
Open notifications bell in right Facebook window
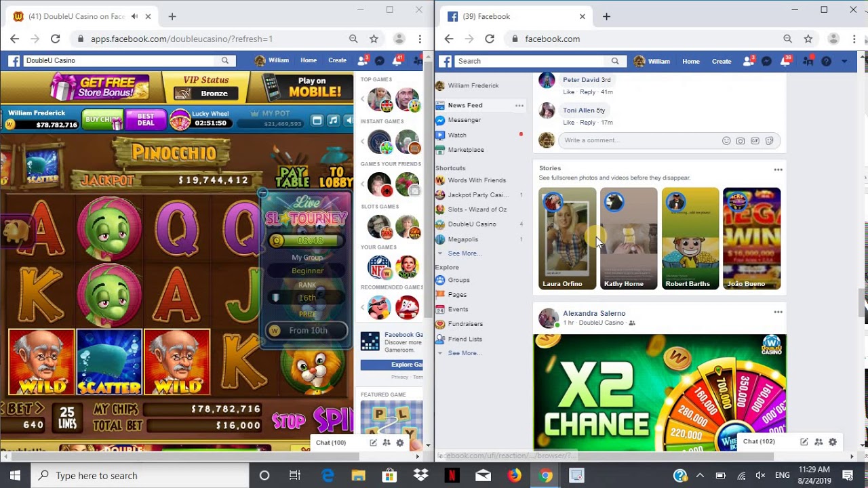pos(785,61)
